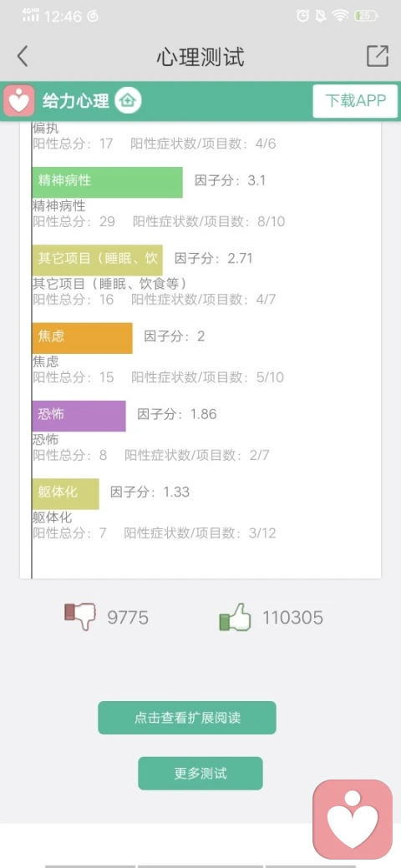Open the floating pink heart app icon

point(353,820)
